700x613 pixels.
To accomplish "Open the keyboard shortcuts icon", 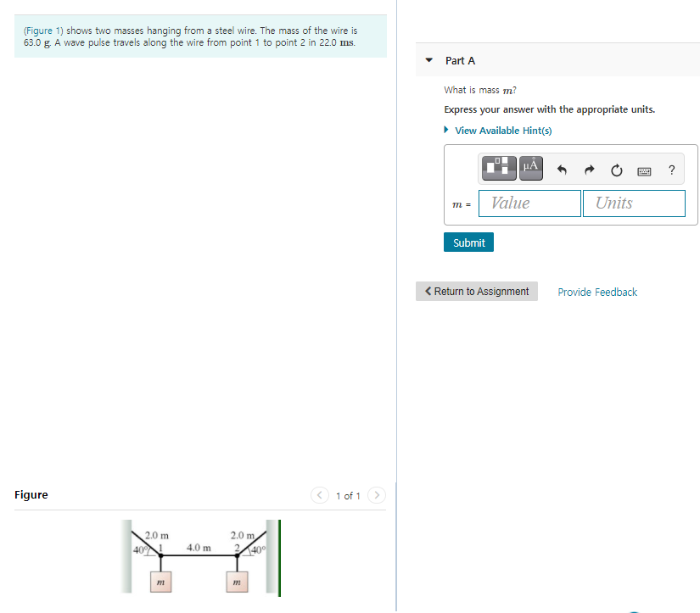I will [644, 170].
